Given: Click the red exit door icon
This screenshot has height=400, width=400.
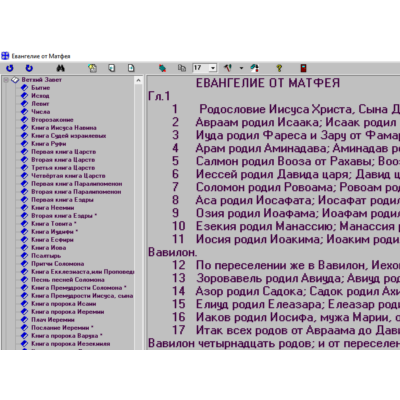Looking at the screenshot, I should (x=303, y=68).
